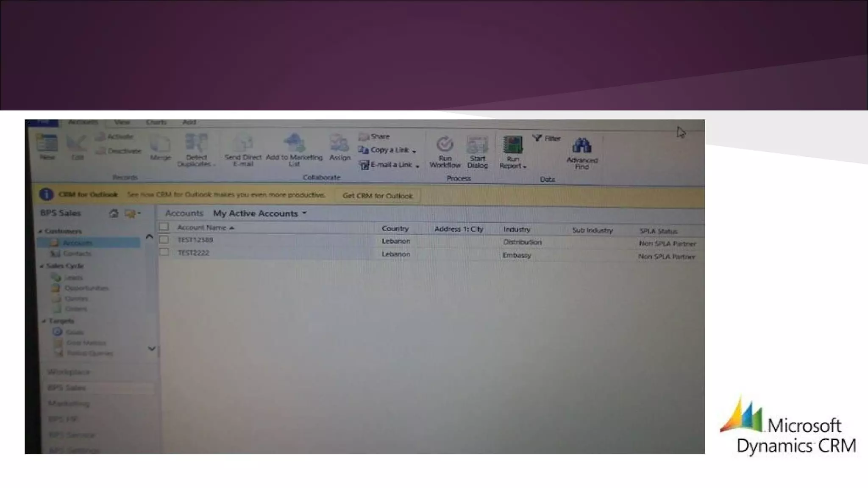
Task: Open the Copy a Link dropdown arrow
Action: (x=415, y=151)
